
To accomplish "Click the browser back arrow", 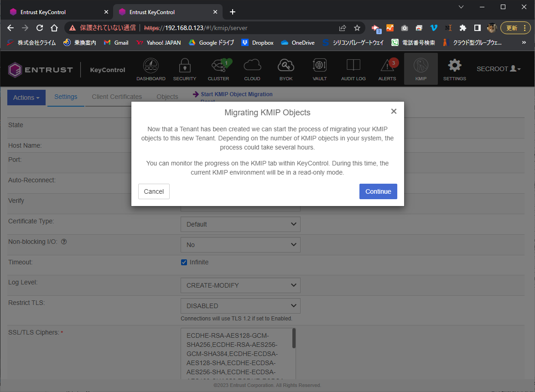I will coord(10,28).
